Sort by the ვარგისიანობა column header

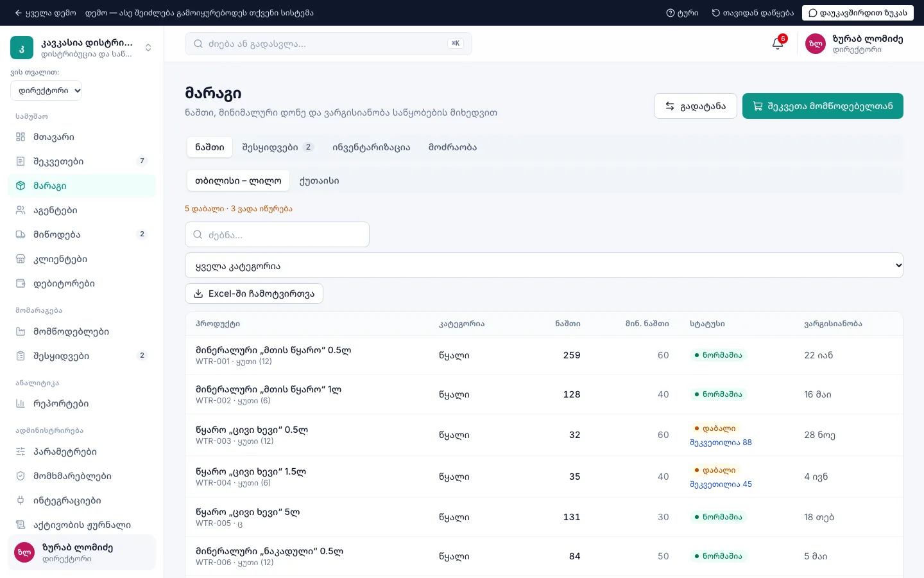pyautogui.click(x=833, y=324)
